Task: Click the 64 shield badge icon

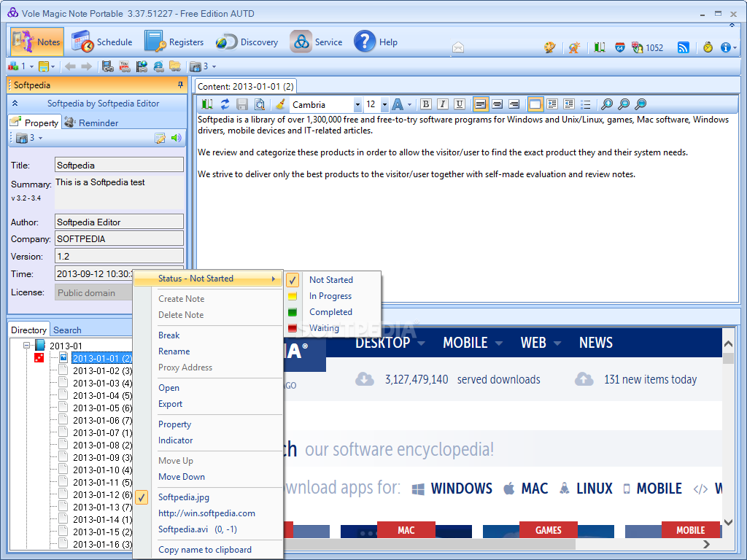Action: coord(619,47)
